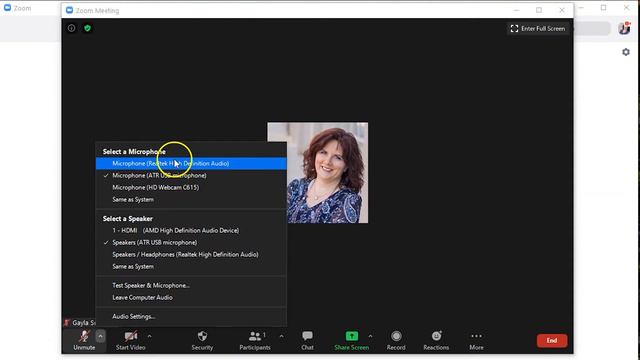Viewport: 640px width, 360px height.
Task: Select Microphone (Realtek High Definition Audio)
Action: click(x=191, y=163)
